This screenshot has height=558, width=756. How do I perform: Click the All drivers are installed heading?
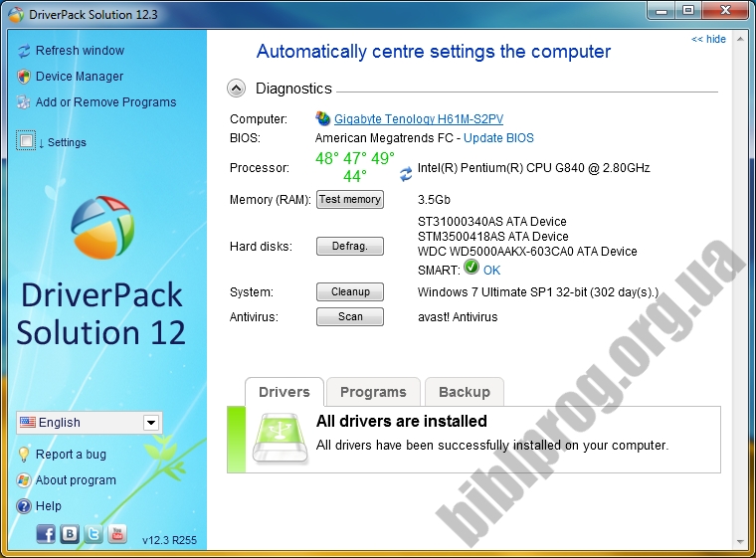coord(402,421)
